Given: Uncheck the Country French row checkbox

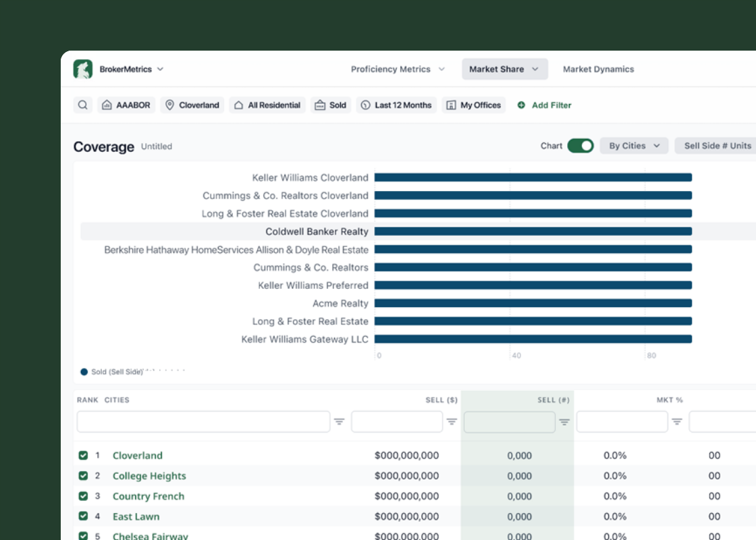Looking at the screenshot, I should (84, 496).
